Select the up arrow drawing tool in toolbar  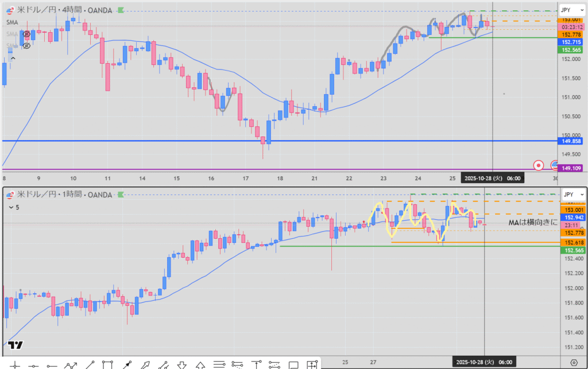pyautogui.click(x=200, y=364)
